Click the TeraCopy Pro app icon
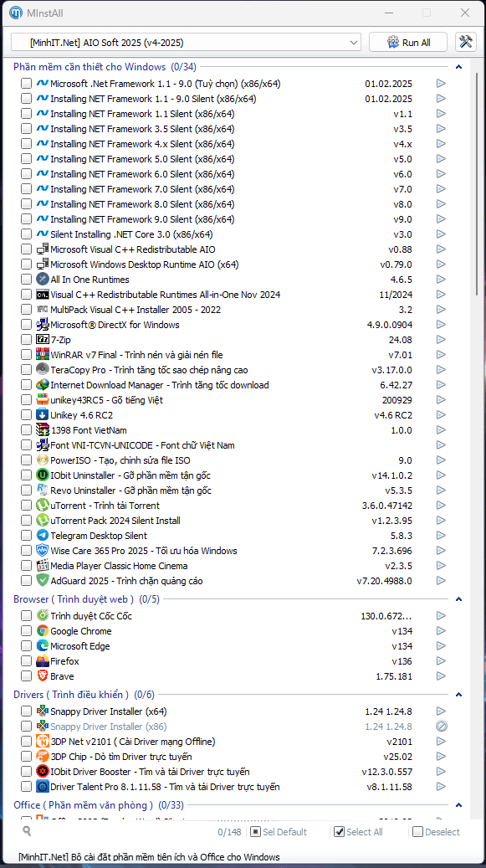This screenshot has width=486, height=868. tap(43, 369)
